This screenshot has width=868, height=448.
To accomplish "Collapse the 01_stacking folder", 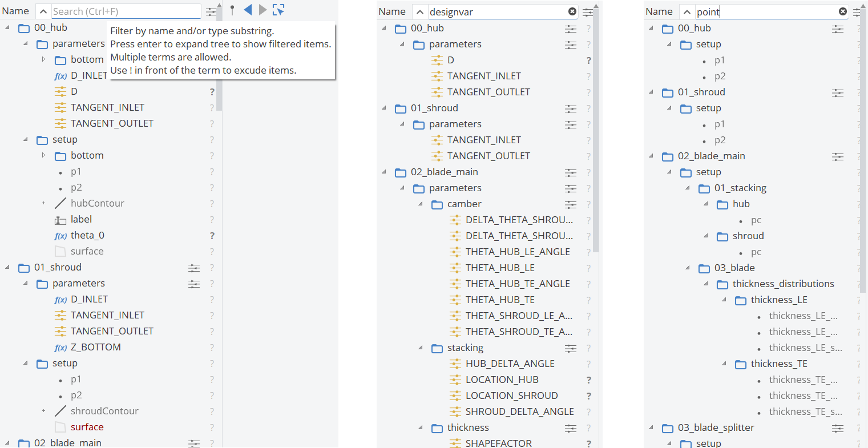I will click(x=688, y=188).
